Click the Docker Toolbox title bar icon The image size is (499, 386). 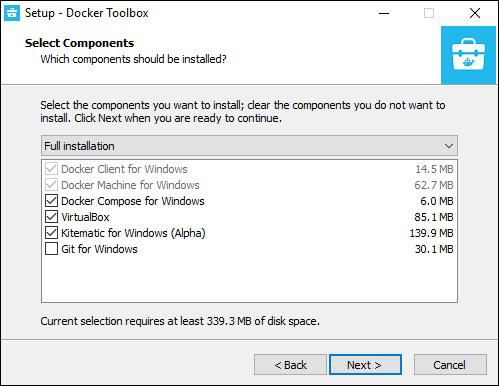click(12, 13)
